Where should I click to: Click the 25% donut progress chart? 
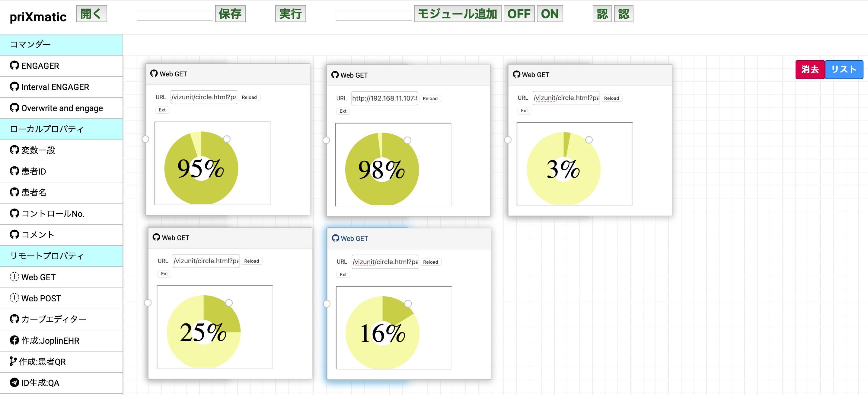click(x=203, y=332)
